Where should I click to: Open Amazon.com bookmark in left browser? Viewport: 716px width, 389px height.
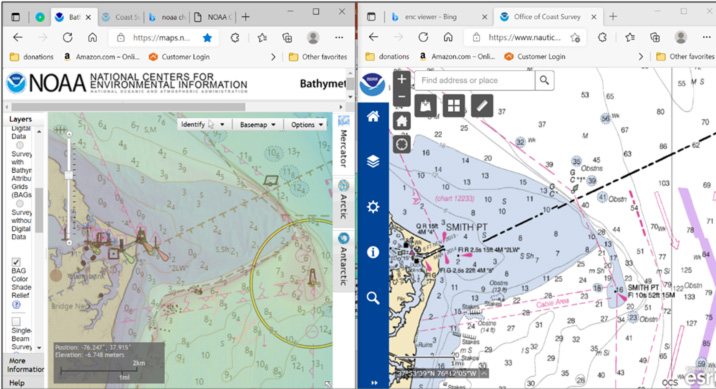(101, 57)
